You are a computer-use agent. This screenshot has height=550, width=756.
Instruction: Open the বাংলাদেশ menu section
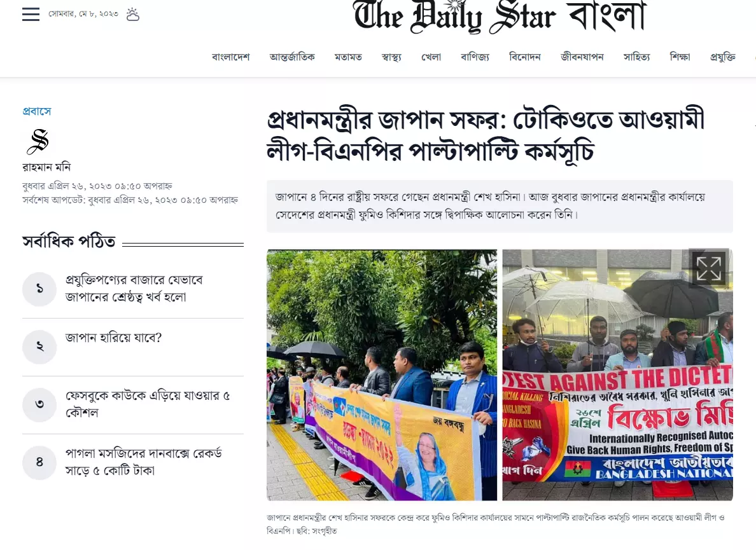tap(230, 57)
